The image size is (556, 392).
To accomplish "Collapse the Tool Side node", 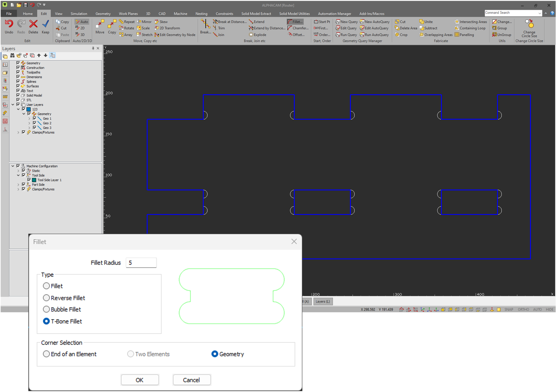I will [18, 175].
